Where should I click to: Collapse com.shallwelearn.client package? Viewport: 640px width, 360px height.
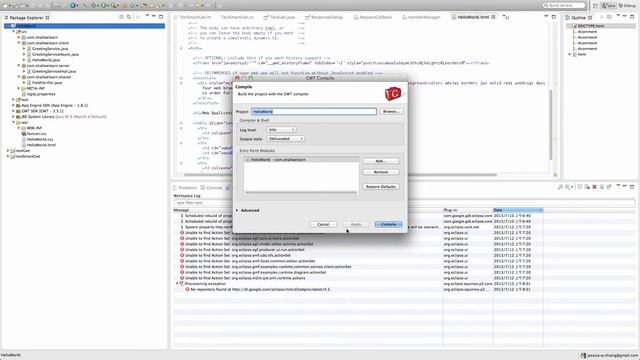(x=18, y=43)
